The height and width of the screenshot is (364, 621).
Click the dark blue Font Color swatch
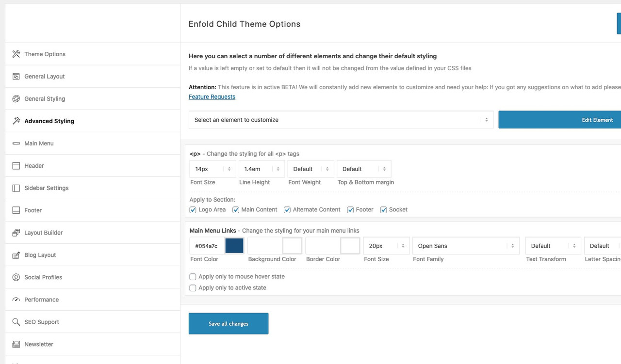234,246
